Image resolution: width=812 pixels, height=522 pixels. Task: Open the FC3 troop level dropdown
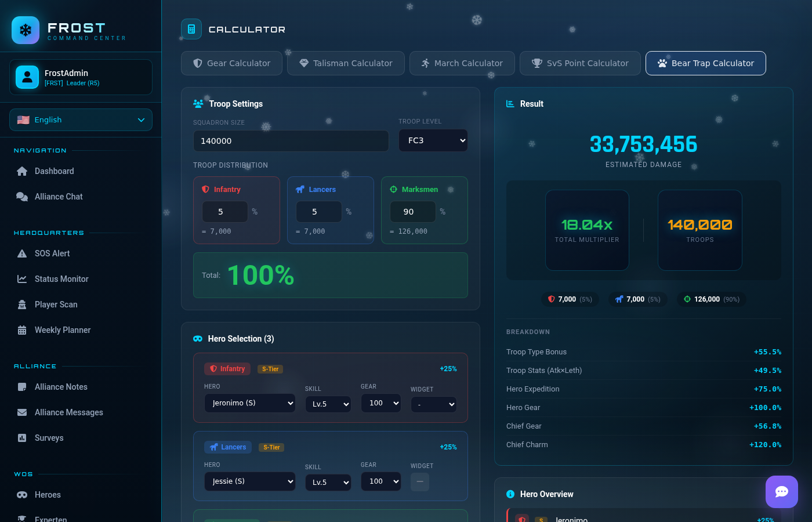tap(433, 140)
